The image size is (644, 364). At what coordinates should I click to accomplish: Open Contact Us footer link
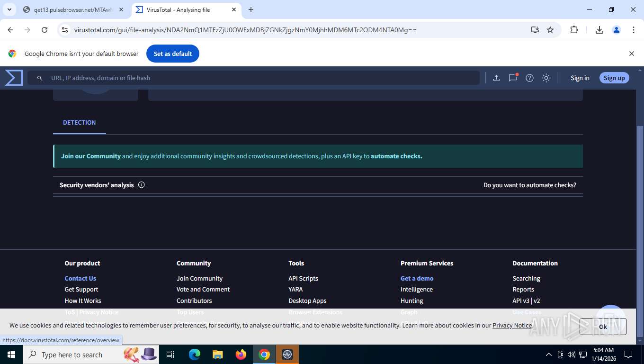(x=80, y=278)
